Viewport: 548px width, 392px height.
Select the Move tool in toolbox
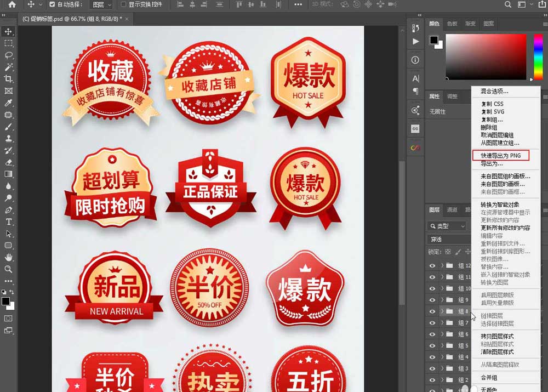coord(8,31)
